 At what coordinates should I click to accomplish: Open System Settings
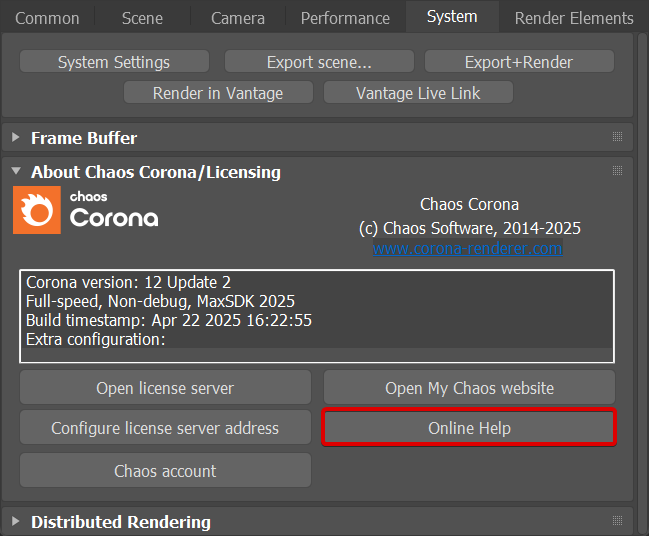point(114,62)
